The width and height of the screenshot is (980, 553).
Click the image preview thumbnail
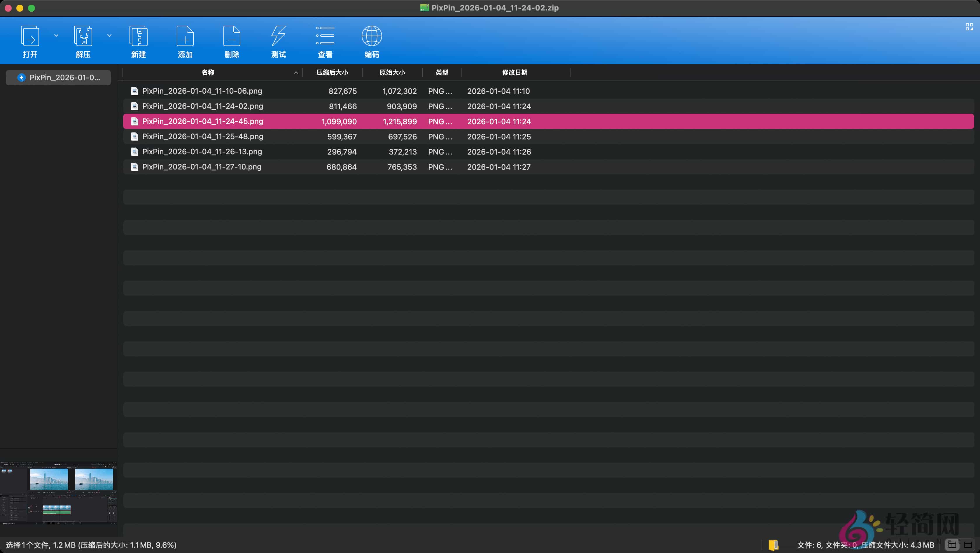click(58, 493)
